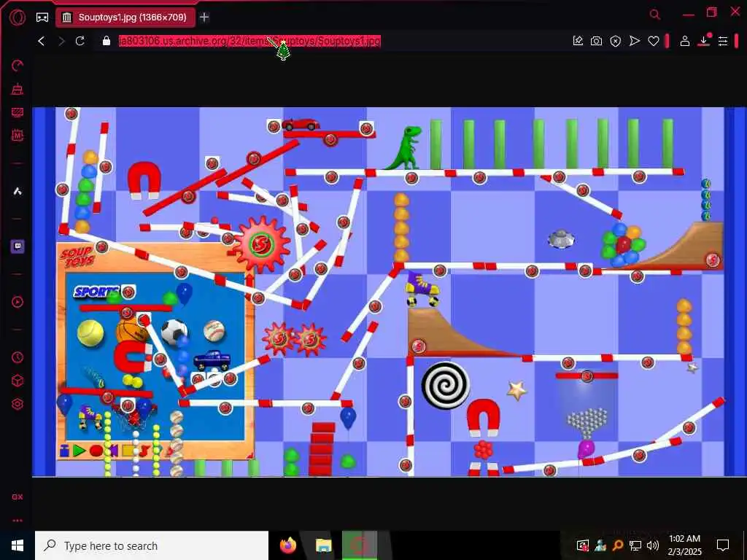Open GX Cleaner broom icon in sidebar
Image resolution: width=747 pixels, height=560 pixels.
click(x=18, y=89)
